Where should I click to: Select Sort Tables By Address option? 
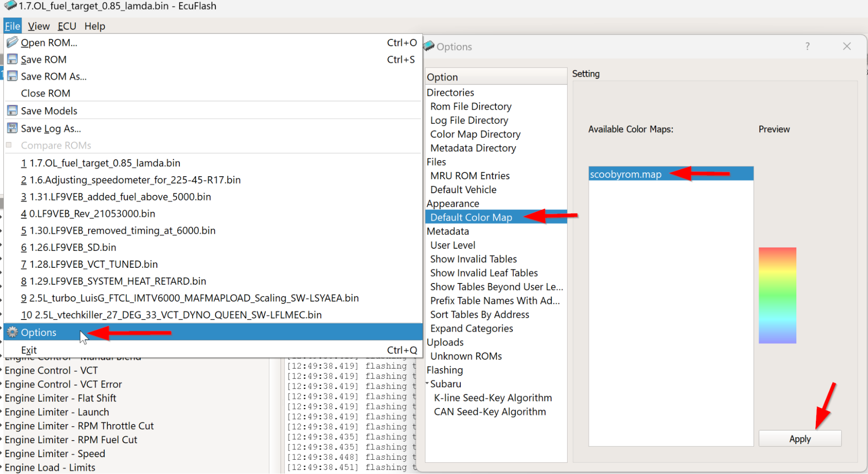496,315
